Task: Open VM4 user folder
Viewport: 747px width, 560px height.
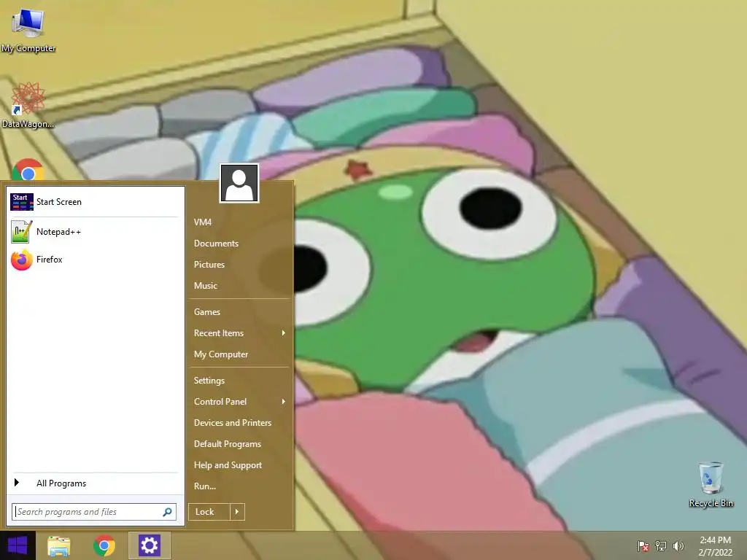Action: 203,222
